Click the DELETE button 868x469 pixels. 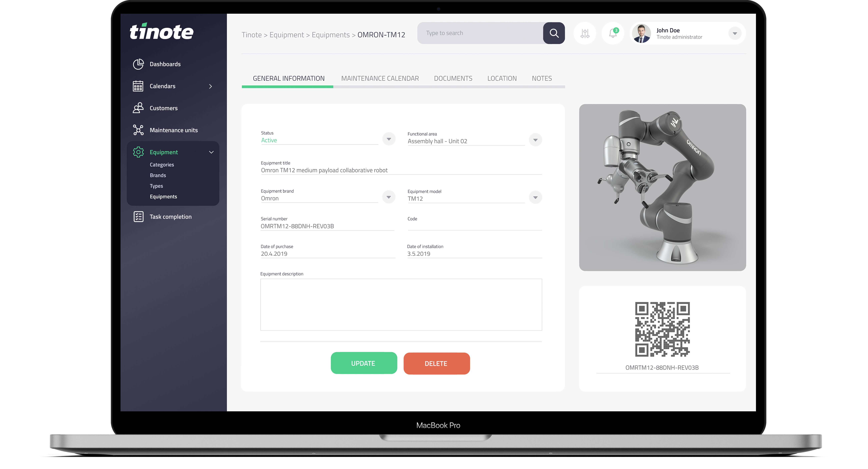click(x=436, y=363)
